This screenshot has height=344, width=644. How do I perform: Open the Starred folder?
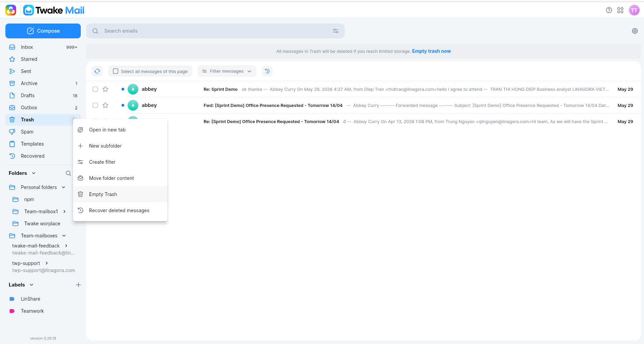pos(43,59)
